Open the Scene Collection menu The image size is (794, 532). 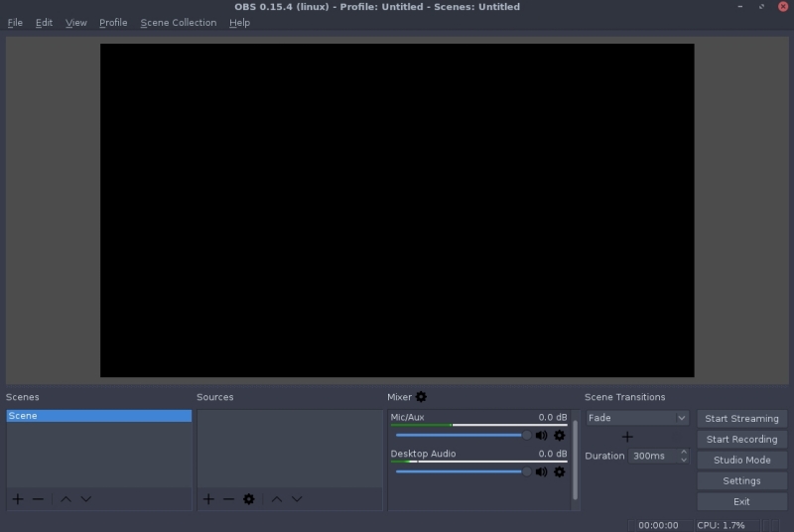[x=178, y=23]
